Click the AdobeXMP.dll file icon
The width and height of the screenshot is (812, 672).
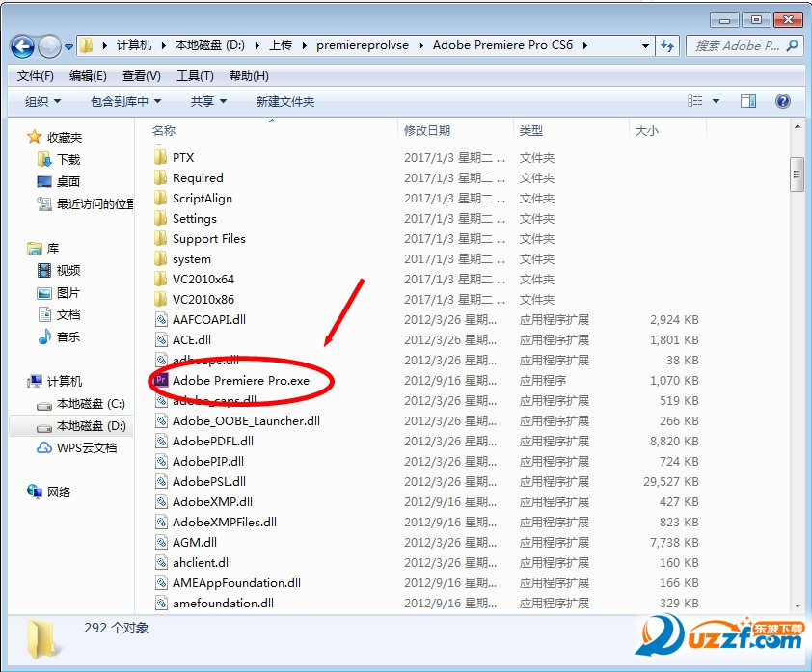pos(162,501)
